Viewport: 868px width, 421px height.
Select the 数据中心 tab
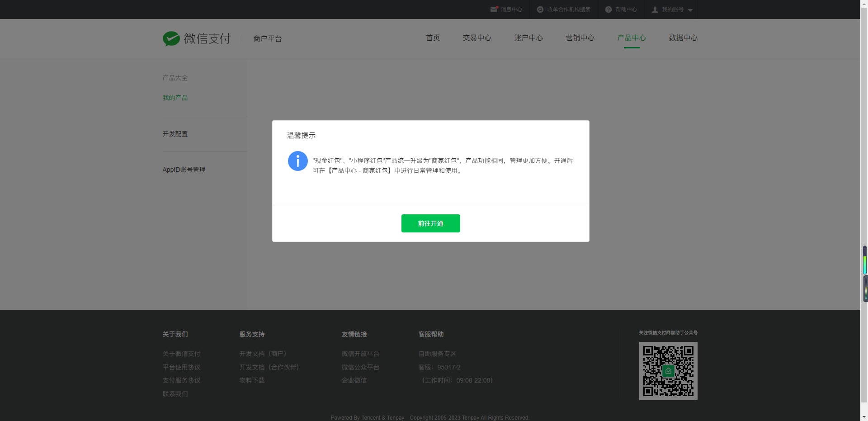pyautogui.click(x=683, y=38)
